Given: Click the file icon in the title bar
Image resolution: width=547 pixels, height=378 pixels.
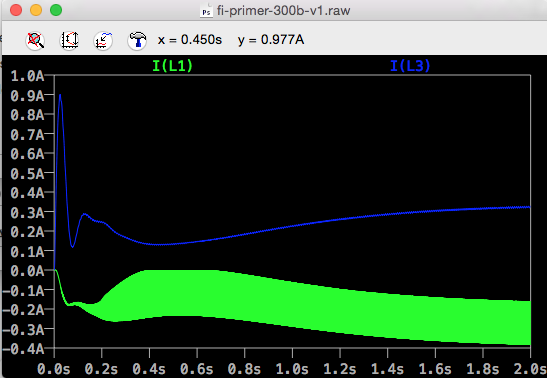Looking at the screenshot, I should pyautogui.click(x=206, y=11).
